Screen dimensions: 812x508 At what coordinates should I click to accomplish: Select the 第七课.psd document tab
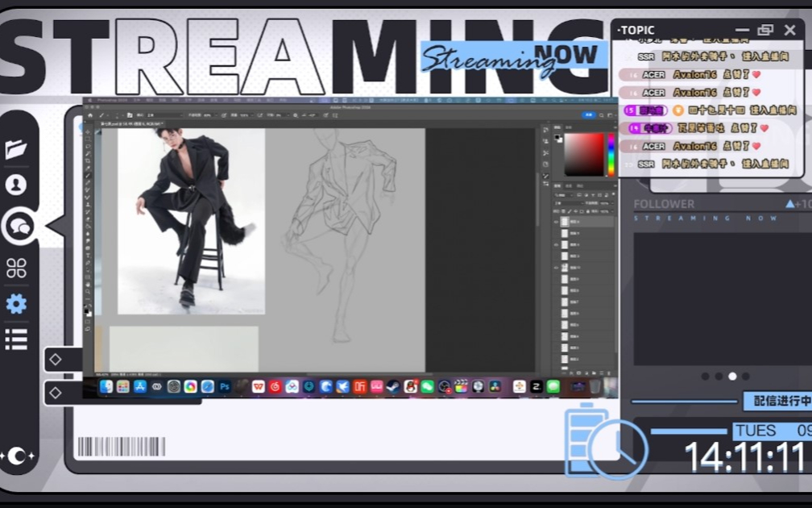pyautogui.click(x=131, y=124)
